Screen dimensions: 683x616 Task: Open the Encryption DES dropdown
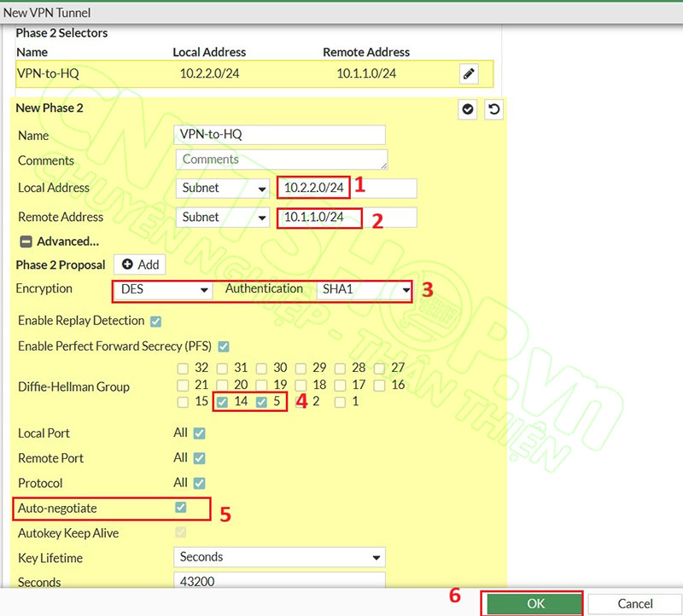tap(165, 290)
